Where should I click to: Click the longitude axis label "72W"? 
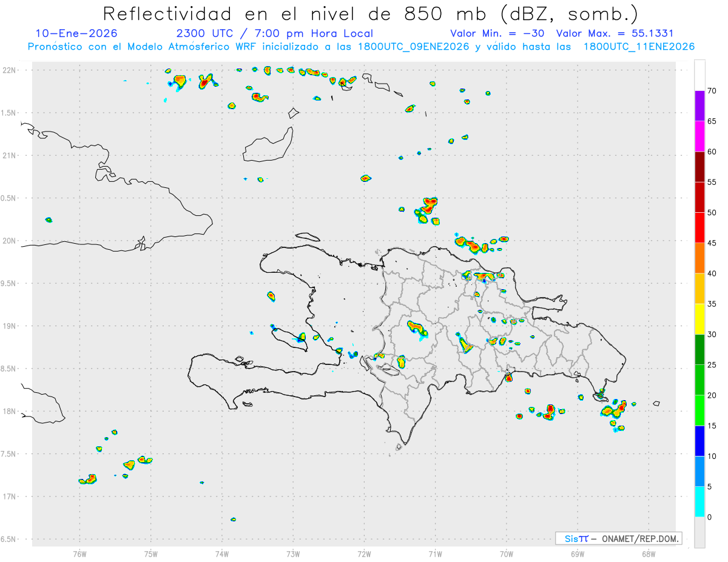pos(364,554)
